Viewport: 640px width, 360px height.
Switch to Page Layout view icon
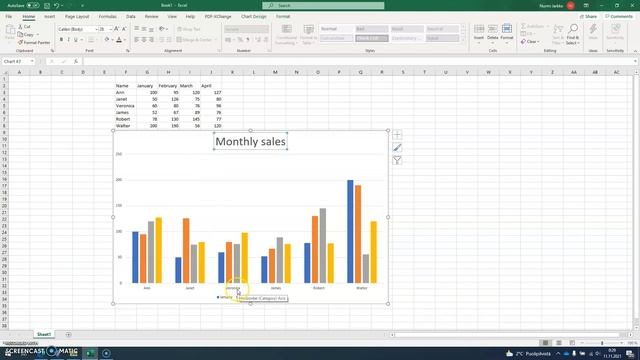[x=559, y=343]
